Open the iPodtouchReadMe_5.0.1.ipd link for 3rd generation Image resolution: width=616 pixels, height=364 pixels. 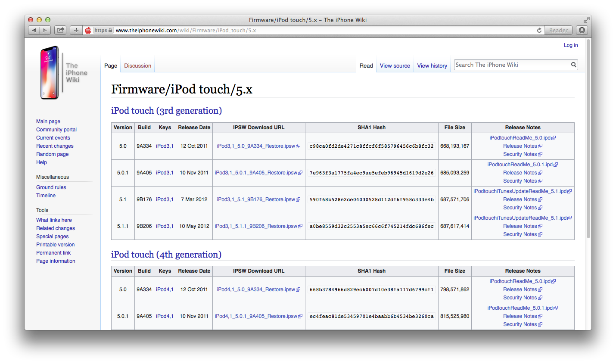tap(520, 165)
